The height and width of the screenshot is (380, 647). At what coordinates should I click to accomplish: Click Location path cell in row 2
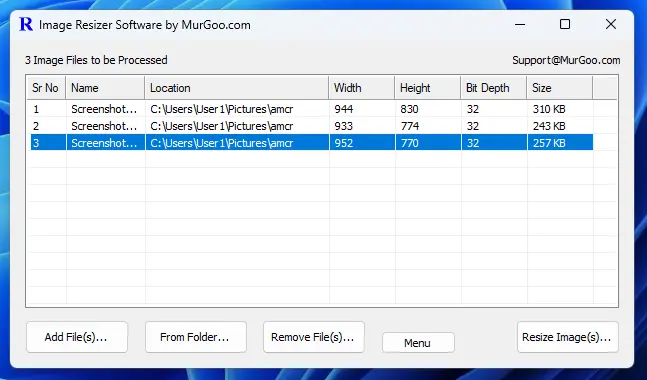pos(222,126)
